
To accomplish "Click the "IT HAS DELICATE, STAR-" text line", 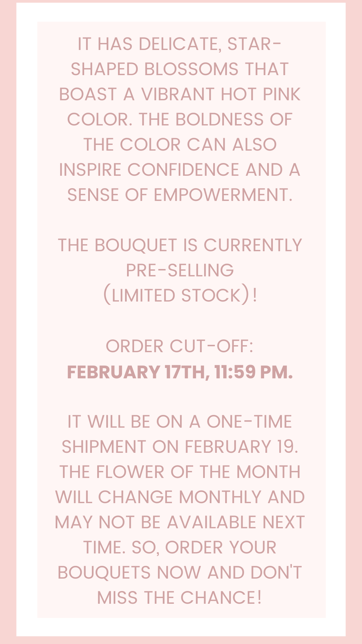I will [180, 44].
